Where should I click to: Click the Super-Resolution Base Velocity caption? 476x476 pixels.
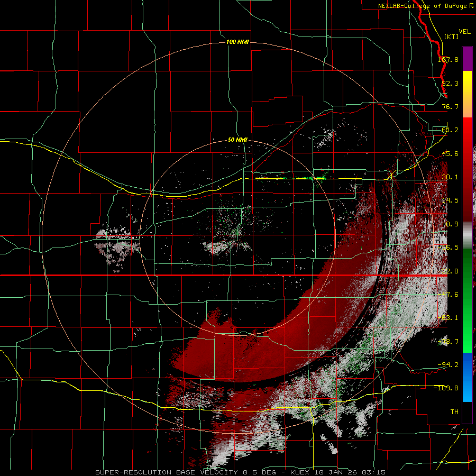pyautogui.click(x=240, y=472)
